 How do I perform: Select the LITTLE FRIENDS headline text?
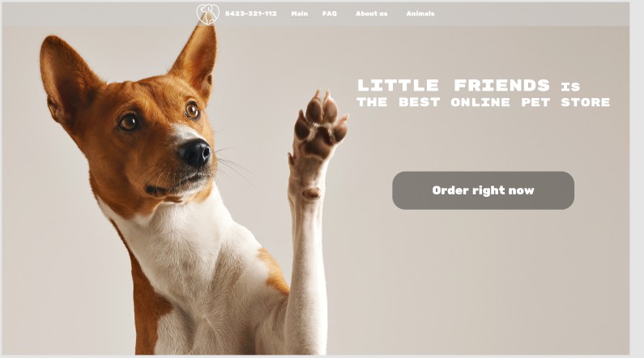click(454, 85)
